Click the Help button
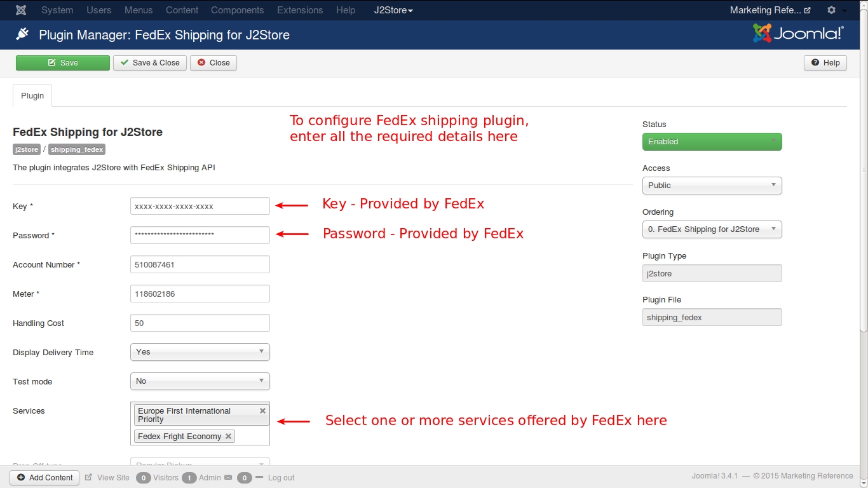868x488 pixels. coord(825,63)
